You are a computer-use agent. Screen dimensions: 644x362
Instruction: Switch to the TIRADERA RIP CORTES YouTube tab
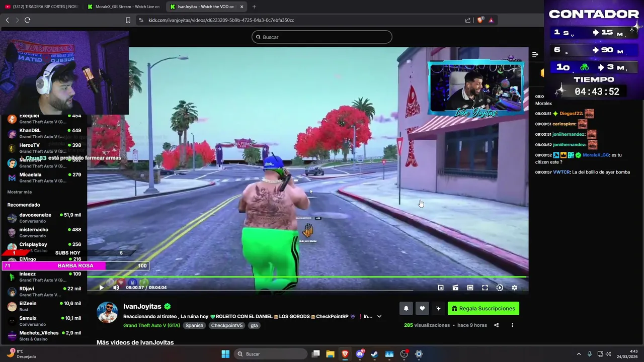41,7
